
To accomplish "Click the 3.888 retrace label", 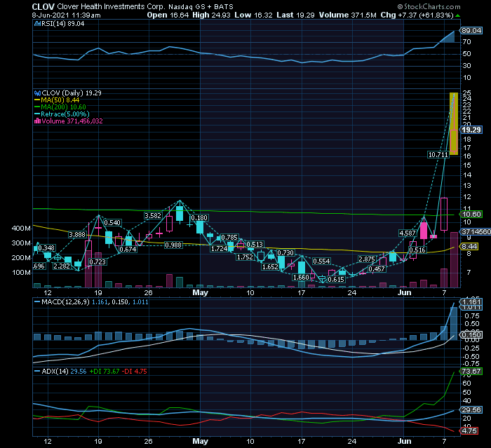I will point(77,234).
